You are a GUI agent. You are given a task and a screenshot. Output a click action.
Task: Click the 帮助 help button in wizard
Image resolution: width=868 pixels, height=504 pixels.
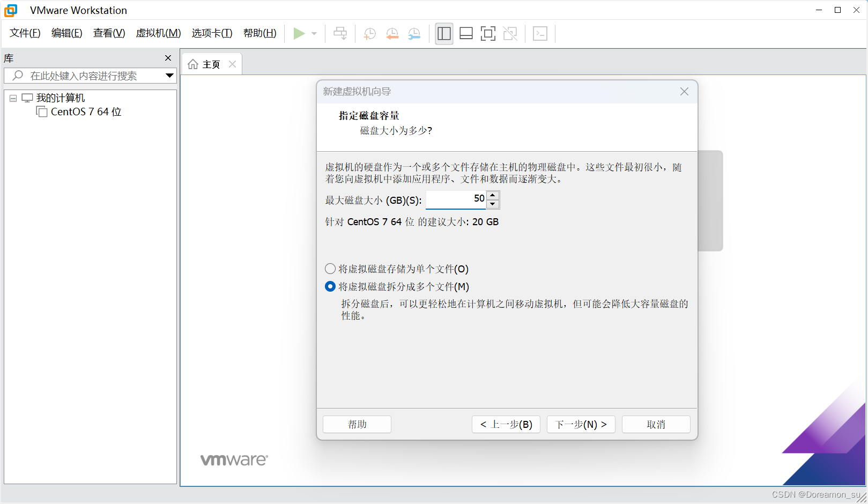point(357,424)
